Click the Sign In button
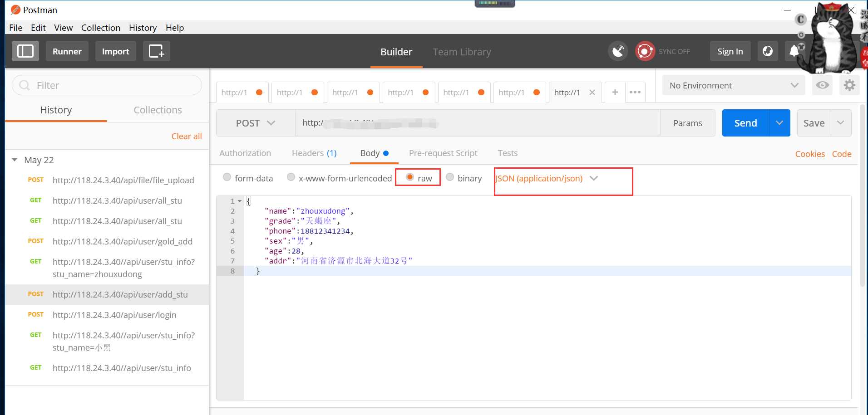The height and width of the screenshot is (415, 868). tap(730, 51)
